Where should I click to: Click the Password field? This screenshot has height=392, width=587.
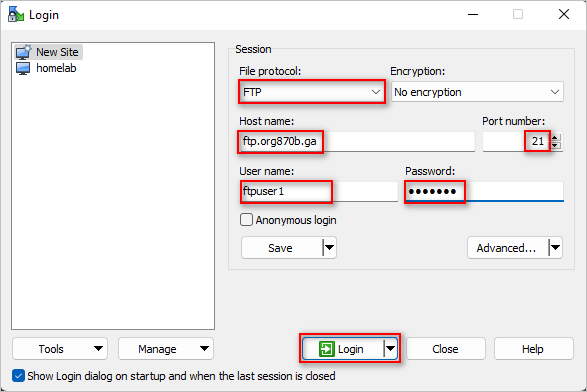[484, 192]
